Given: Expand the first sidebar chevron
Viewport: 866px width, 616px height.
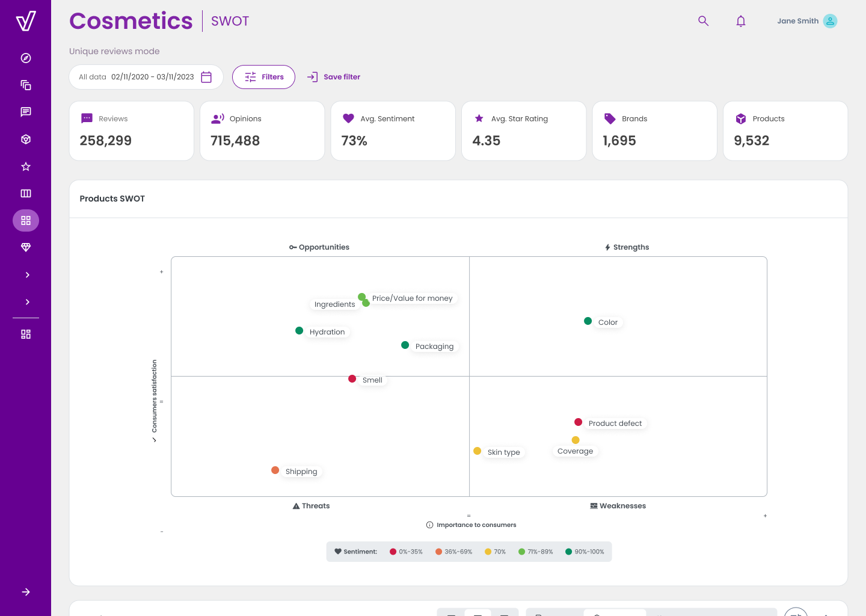Looking at the screenshot, I should (x=27, y=275).
